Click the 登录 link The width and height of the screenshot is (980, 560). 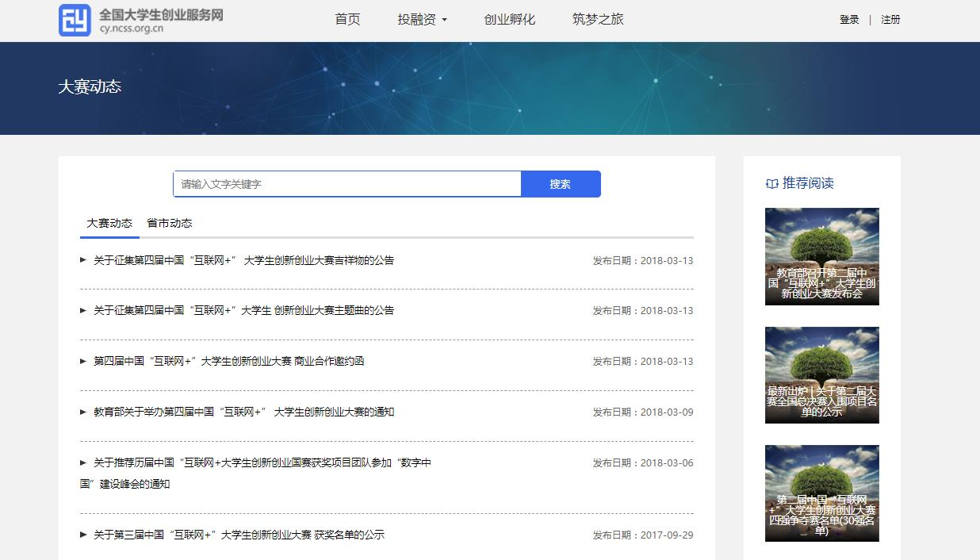849,20
